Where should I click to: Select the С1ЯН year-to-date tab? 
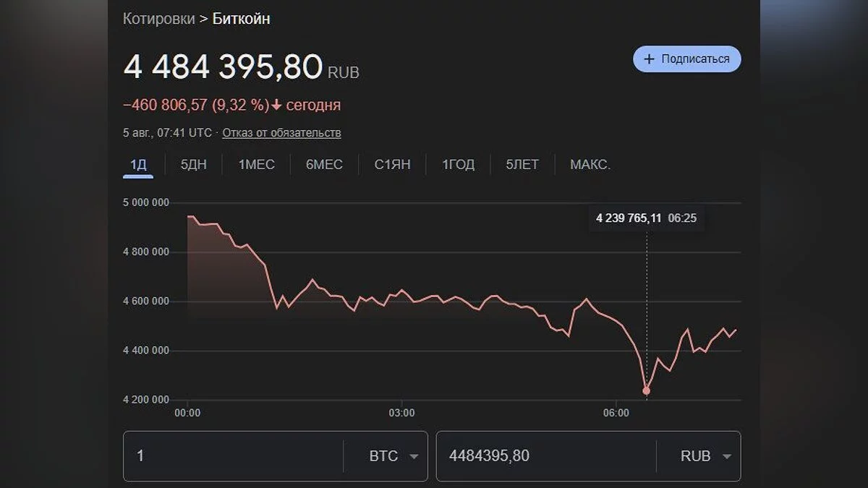point(392,165)
